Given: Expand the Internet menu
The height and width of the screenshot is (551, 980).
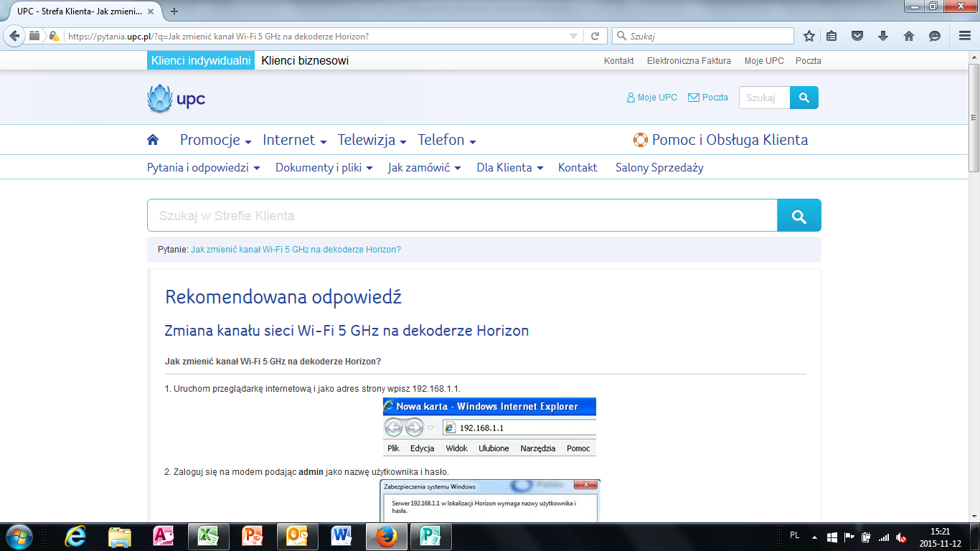Looking at the screenshot, I should coord(295,140).
